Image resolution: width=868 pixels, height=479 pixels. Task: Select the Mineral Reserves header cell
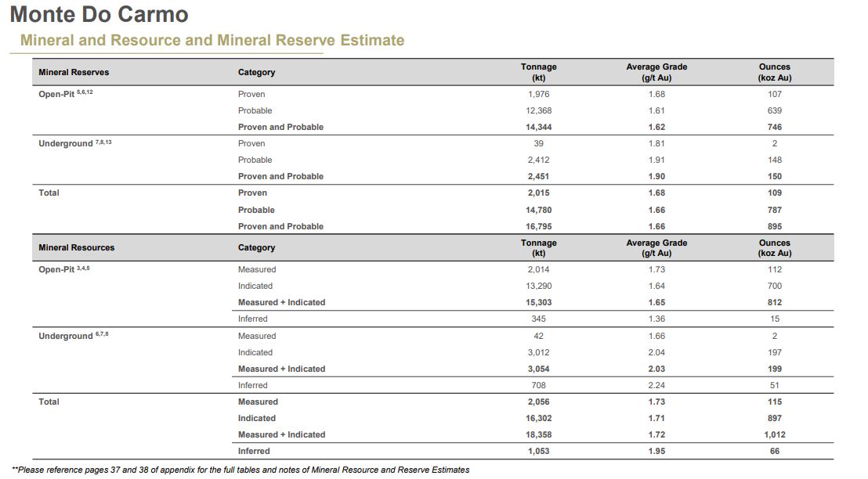pos(74,73)
